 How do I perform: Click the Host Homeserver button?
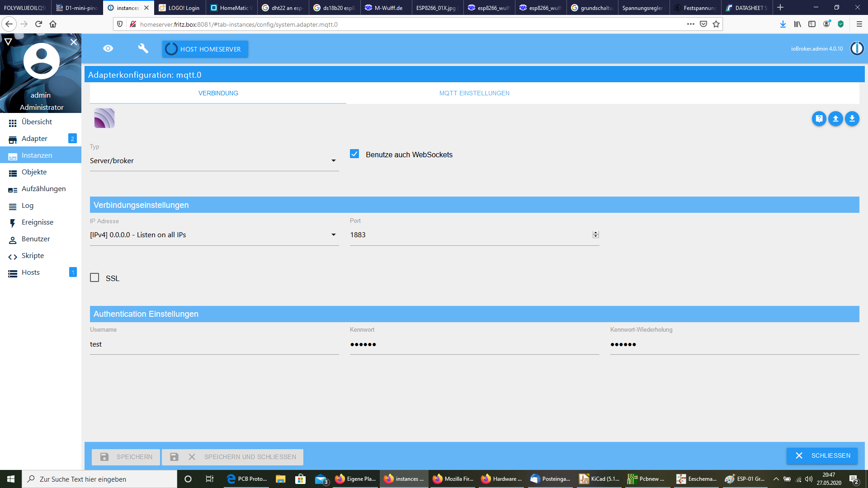pos(205,49)
